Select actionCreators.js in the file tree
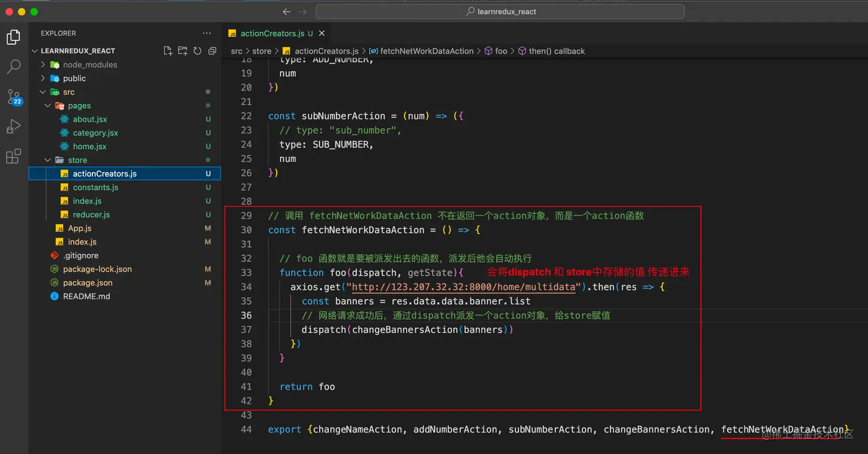868x454 pixels. 125,174
